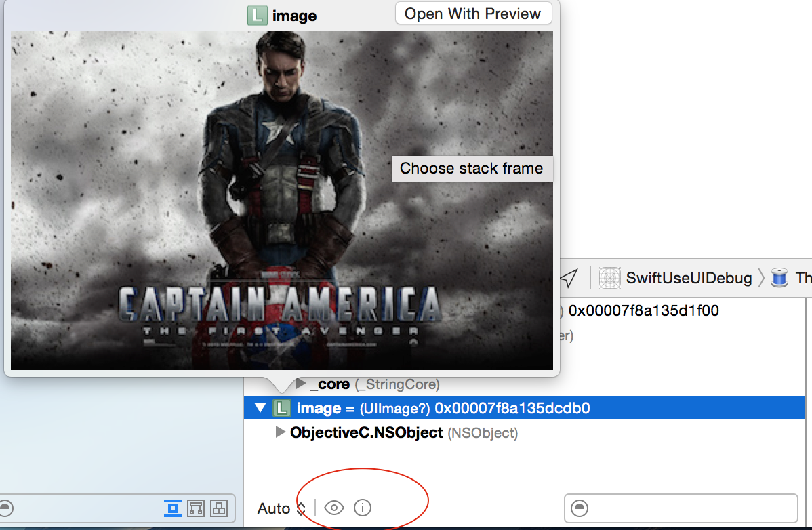
Task: Click SwiftUseUIDebug in the debug jump bar
Action: point(689,278)
